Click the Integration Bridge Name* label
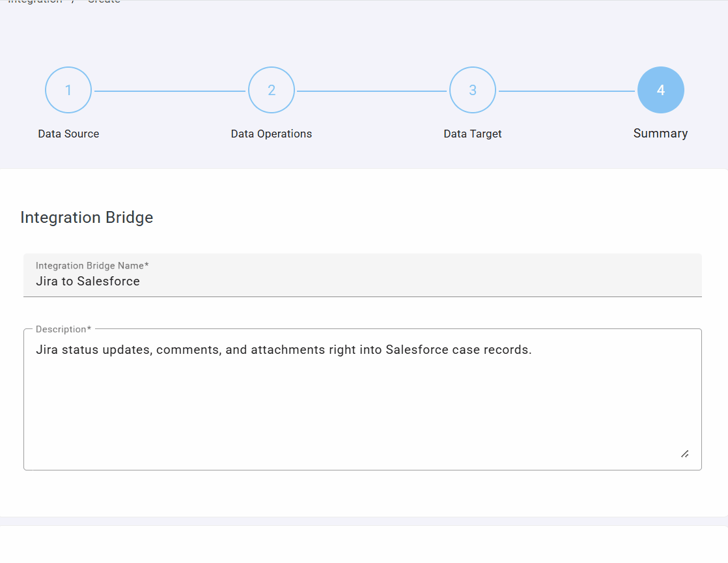This screenshot has height=563, width=728. pos(92,266)
